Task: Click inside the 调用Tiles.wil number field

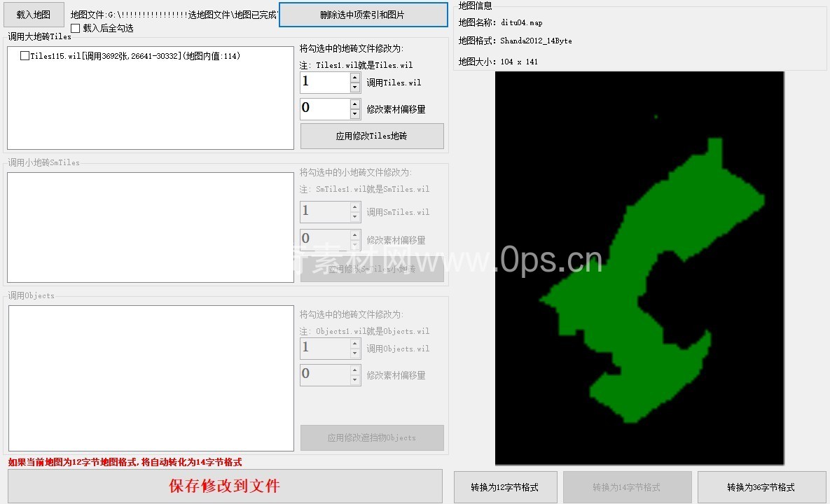Action: tap(324, 83)
